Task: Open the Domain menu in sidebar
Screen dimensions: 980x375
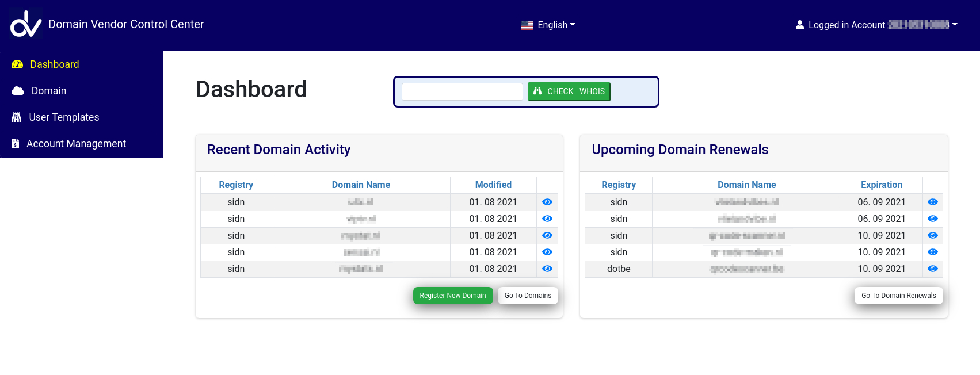Action: coord(49,91)
